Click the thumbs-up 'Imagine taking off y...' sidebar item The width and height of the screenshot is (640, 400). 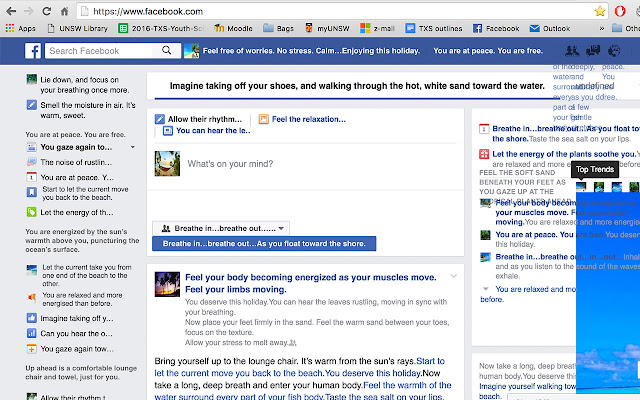coord(32,318)
